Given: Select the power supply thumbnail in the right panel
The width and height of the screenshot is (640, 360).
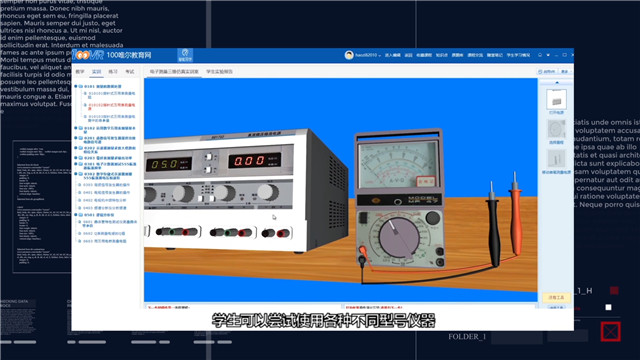Looking at the screenshot, I should (556, 99).
